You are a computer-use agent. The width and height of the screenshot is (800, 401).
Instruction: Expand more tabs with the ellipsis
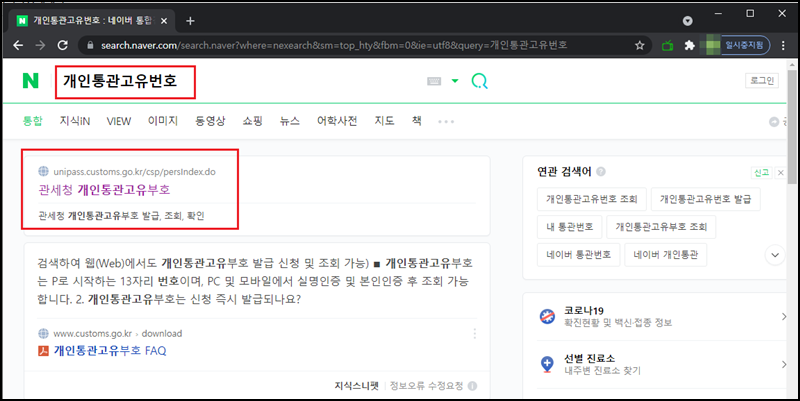tap(446, 121)
